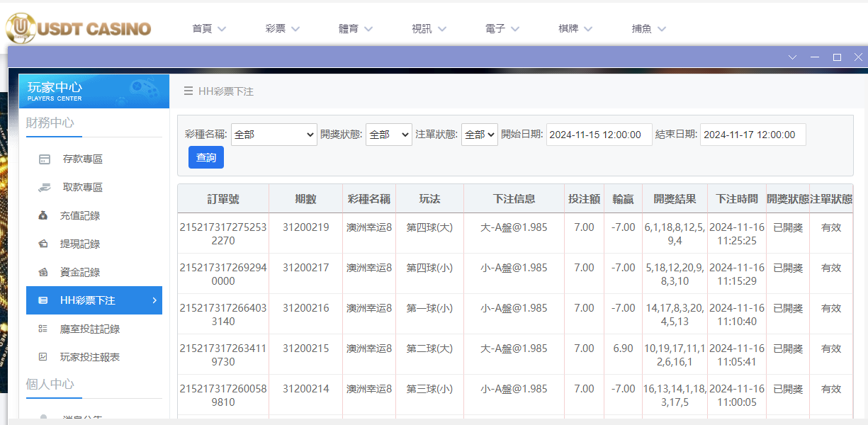
Task: Click the 取款專區 withdrawal hand icon
Action: point(45,187)
